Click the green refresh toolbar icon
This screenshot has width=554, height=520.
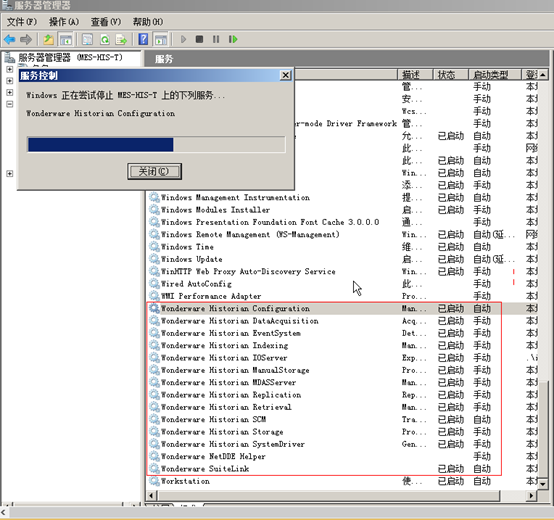[105, 39]
